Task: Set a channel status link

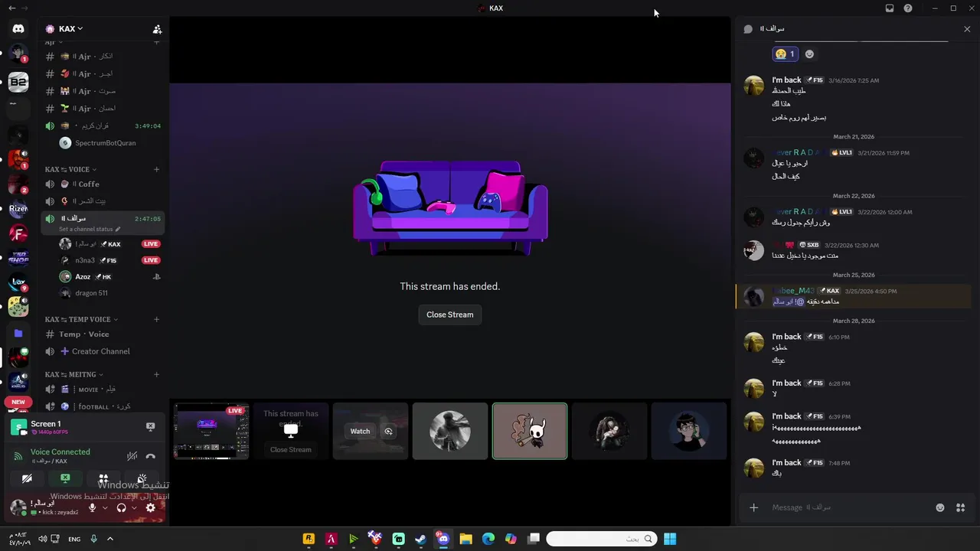Action: (89, 229)
